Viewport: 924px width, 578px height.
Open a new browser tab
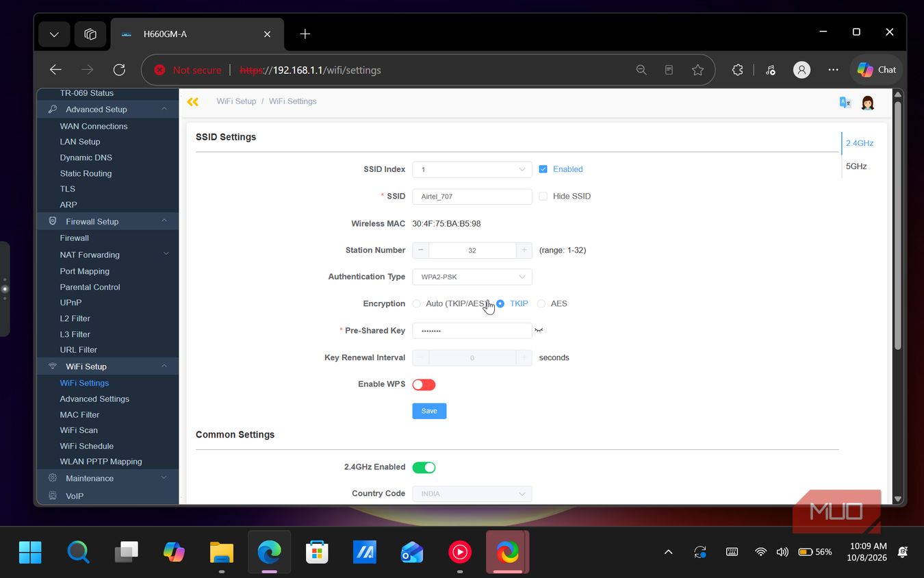tap(305, 34)
